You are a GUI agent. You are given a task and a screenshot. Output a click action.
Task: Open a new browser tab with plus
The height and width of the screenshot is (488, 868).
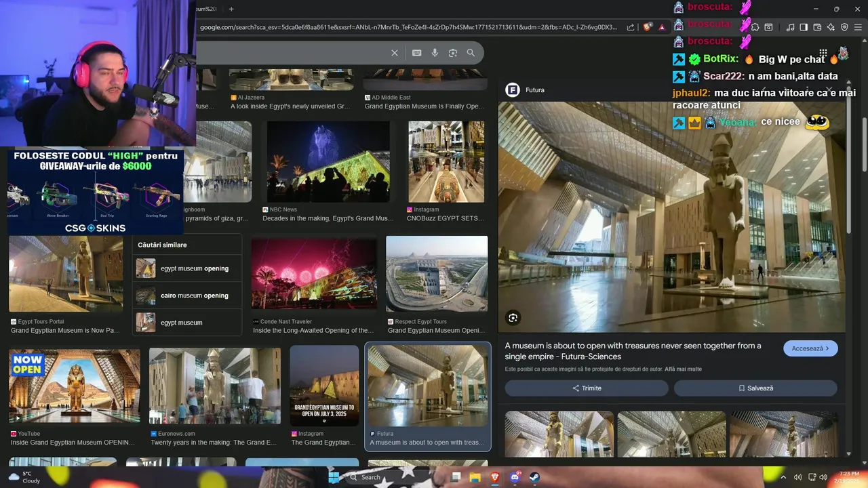point(231,9)
